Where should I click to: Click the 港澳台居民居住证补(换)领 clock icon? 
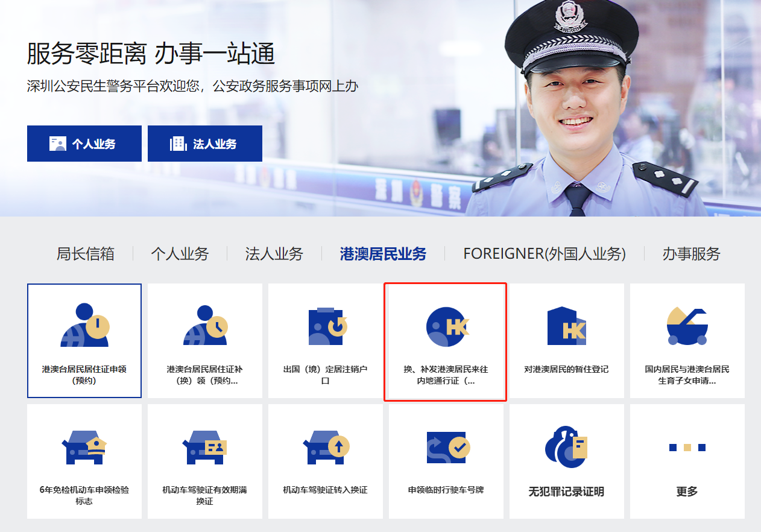coord(205,325)
